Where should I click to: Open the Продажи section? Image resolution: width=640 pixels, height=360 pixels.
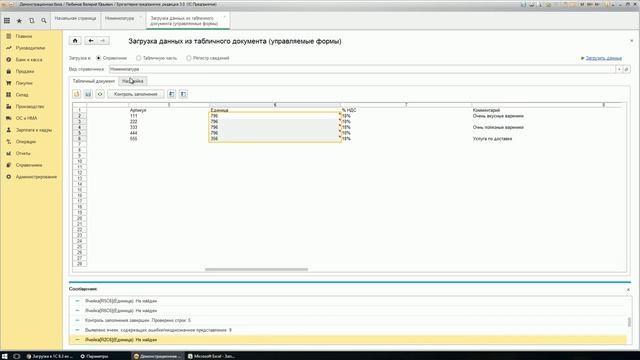(25, 71)
